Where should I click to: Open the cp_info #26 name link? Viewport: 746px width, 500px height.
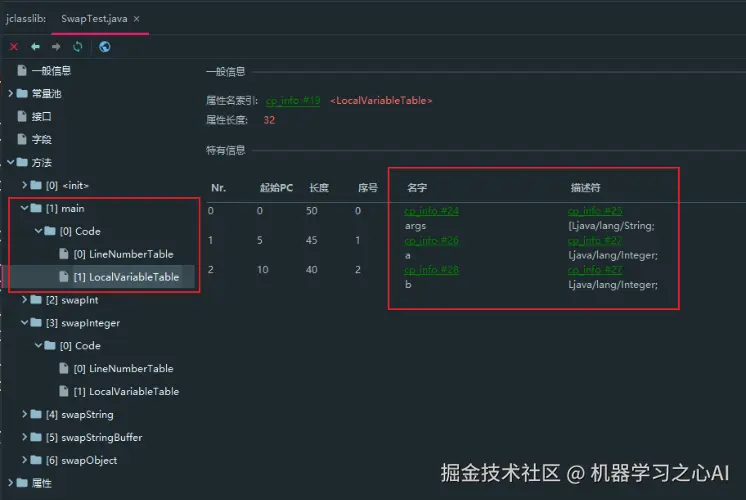coord(432,240)
